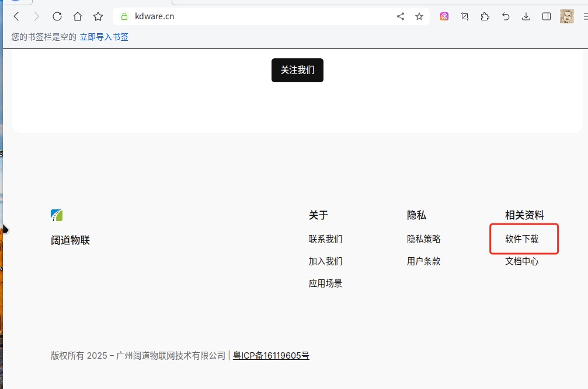
Task: Open the screenshot crop tool icon
Action: tap(465, 16)
